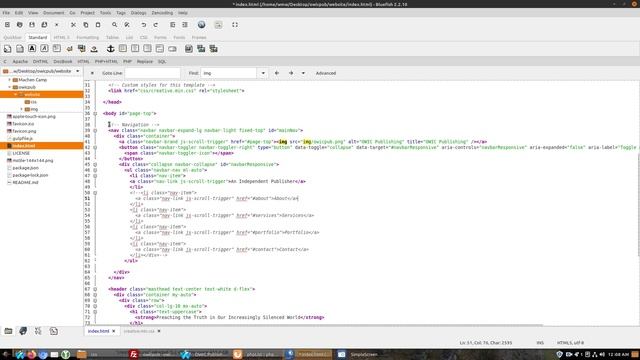Close the index.html document tab

click(114, 331)
